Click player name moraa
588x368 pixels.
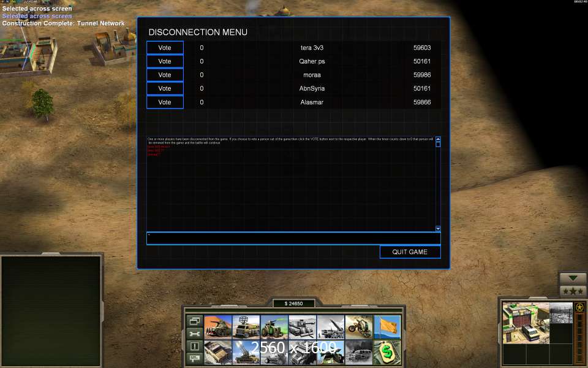tap(312, 75)
